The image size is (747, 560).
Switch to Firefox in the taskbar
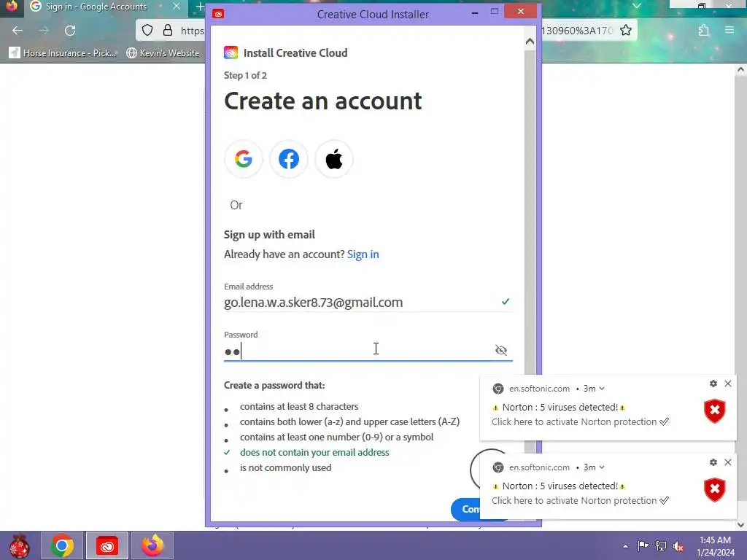[152, 545]
